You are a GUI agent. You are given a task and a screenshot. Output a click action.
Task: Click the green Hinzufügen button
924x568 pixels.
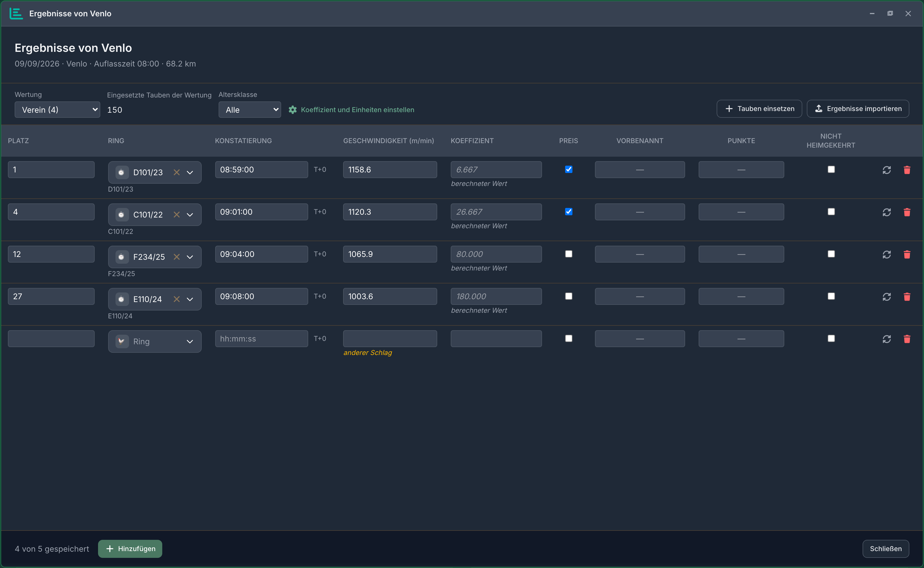(130, 549)
